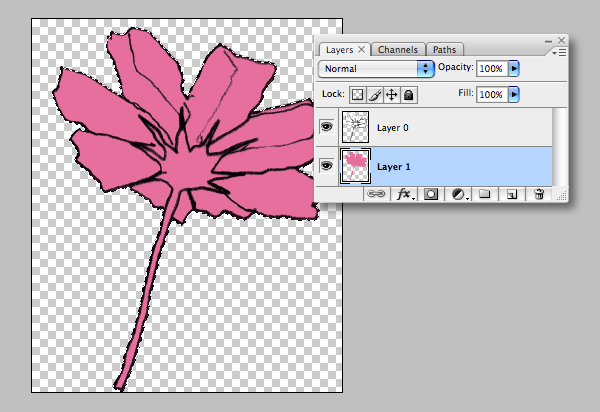Switch to the Channels tab
The image size is (600, 412).
click(x=397, y=49)
